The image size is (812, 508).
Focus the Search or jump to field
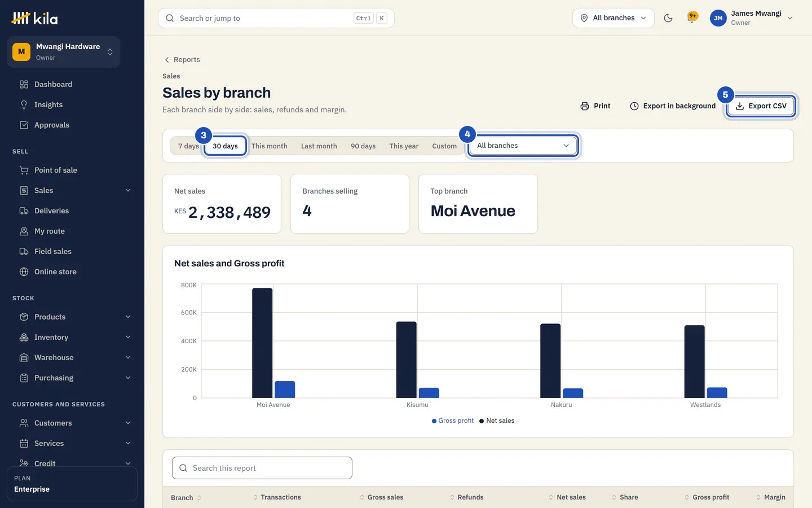[x=276, y=18]
